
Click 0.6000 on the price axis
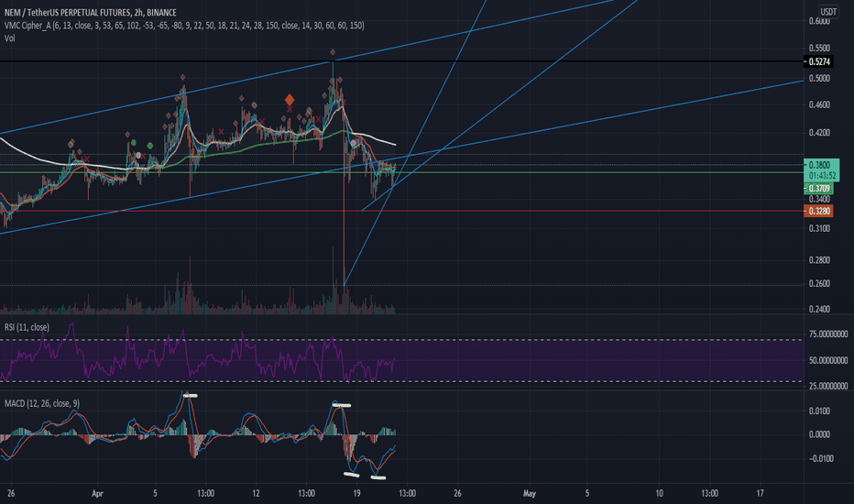pos(819,22)
